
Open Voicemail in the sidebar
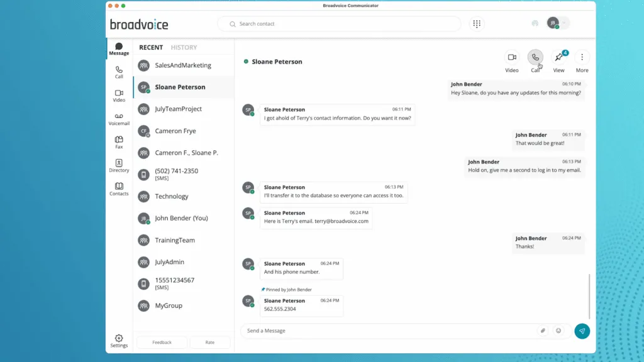119,119
